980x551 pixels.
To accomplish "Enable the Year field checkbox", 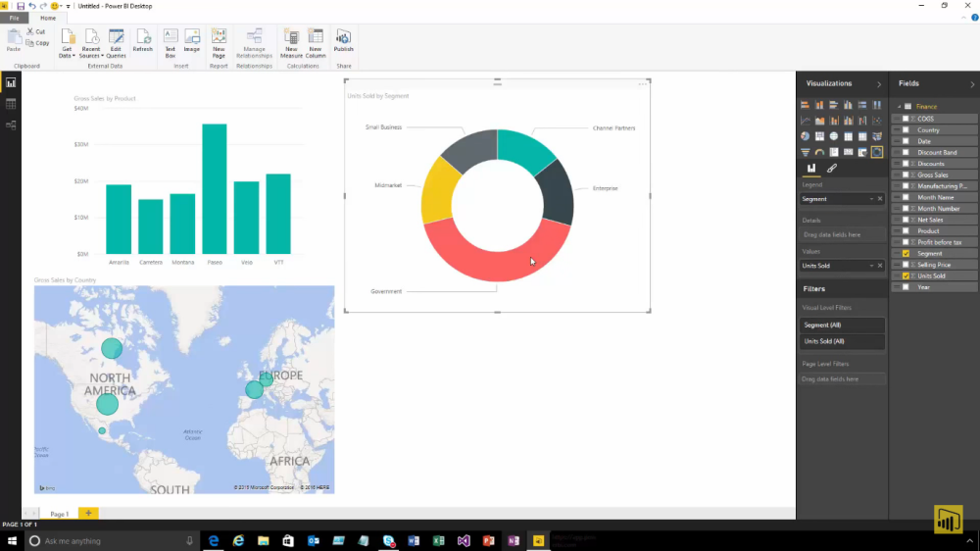I will click(x=906, y=287).
